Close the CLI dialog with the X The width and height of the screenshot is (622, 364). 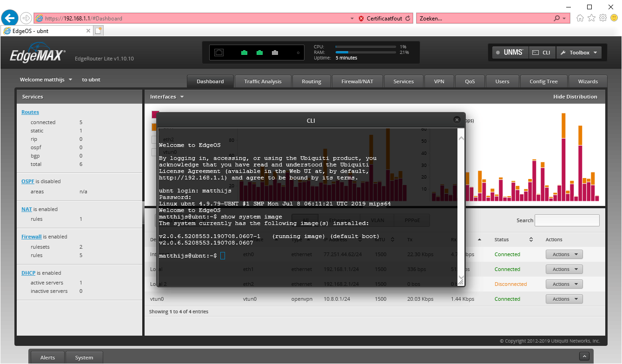pos(457,120)
